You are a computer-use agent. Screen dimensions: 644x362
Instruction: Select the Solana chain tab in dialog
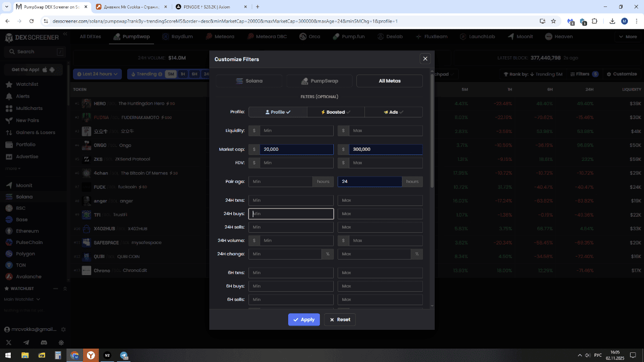pyautogui.click(x=249, y=81)
